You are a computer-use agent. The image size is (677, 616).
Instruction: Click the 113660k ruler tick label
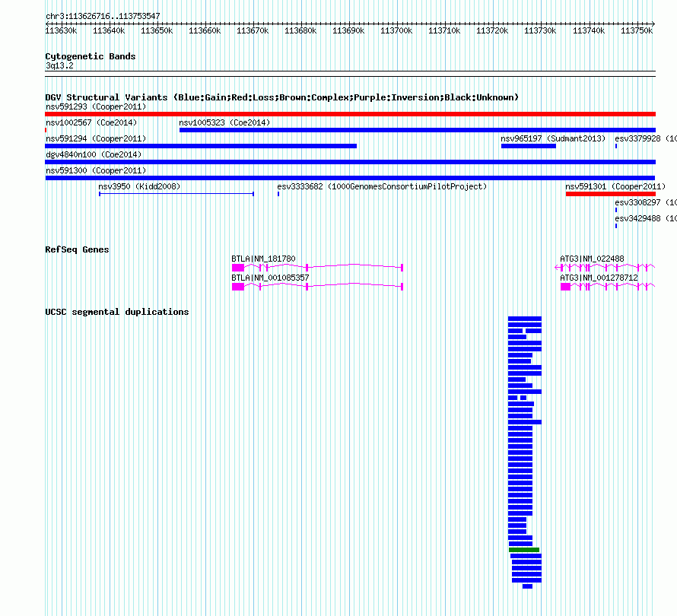tap(205, 30)
